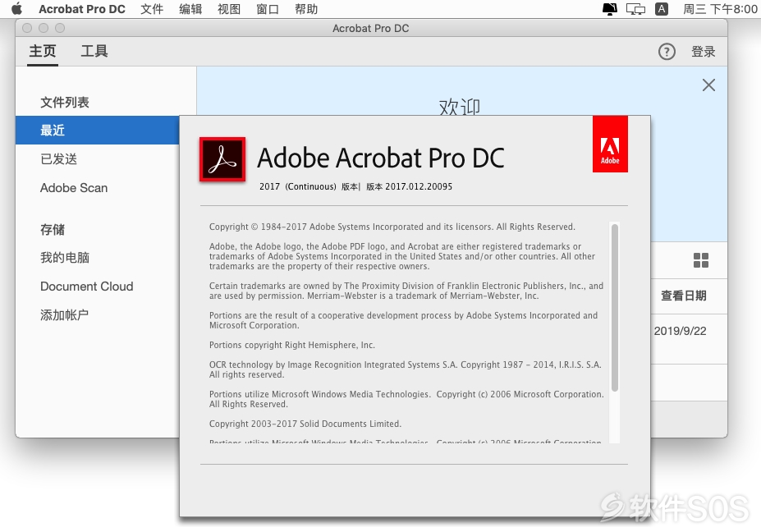Switch to thumbnail grid view icon

click(701, 260)
